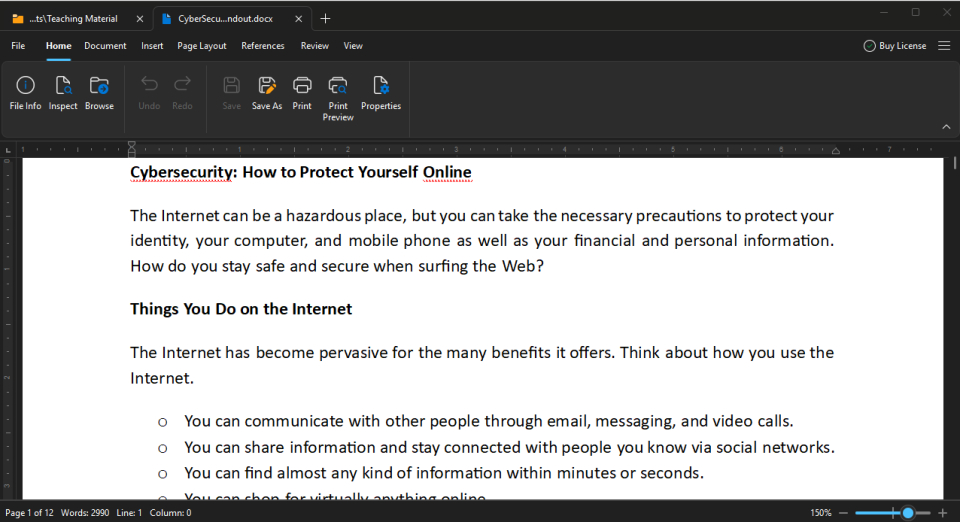Open document Properties
Viewport: 960px width, 522px height.
click(380, 92)
